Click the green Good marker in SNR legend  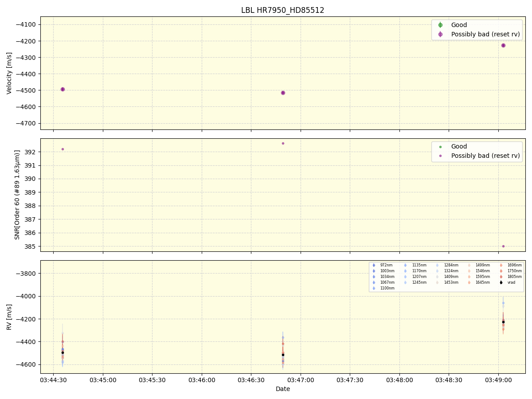pos(440,147)
